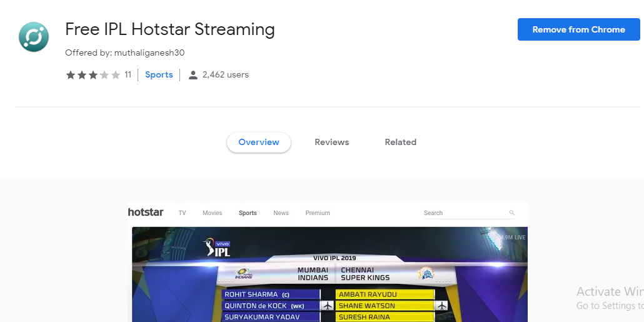The height and width of the screenshot is (322, 644).
Task: Click the Vivo IPL logo in screenshot
Action: point(216,248)
